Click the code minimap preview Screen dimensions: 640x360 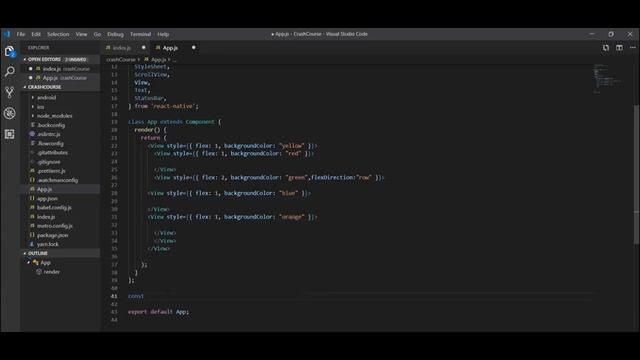[x=607, y=78]
